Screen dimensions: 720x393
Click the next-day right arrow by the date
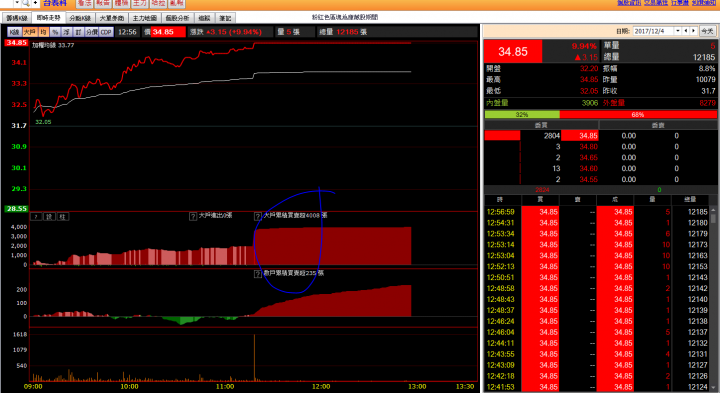pyautogui.click(x=693, y=31)
